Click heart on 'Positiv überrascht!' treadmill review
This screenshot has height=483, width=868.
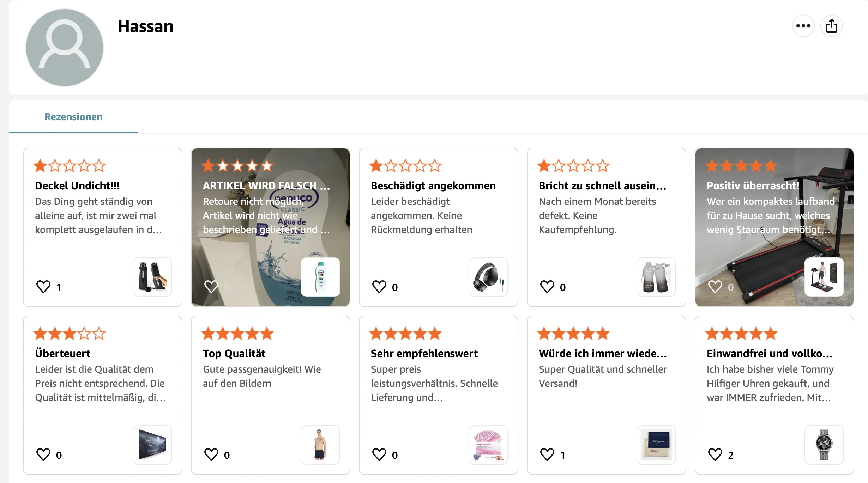[715, 287]
